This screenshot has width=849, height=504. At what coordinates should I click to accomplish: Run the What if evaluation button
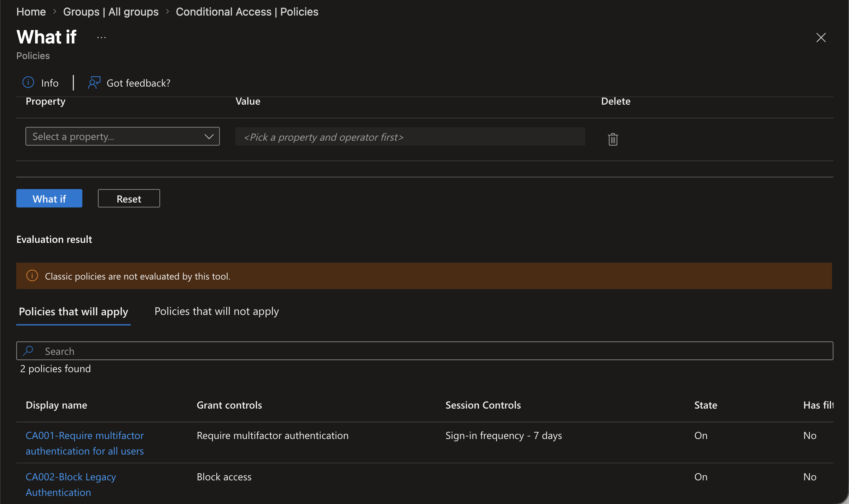pyautogui.click(x=49, y=198)
